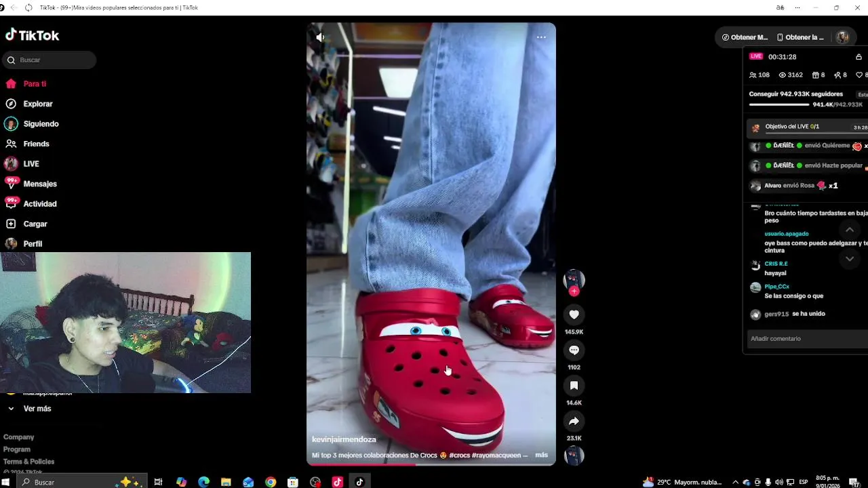Click the TikTok logo
This screenshot has height=488, width=868.
pos(32,35)
